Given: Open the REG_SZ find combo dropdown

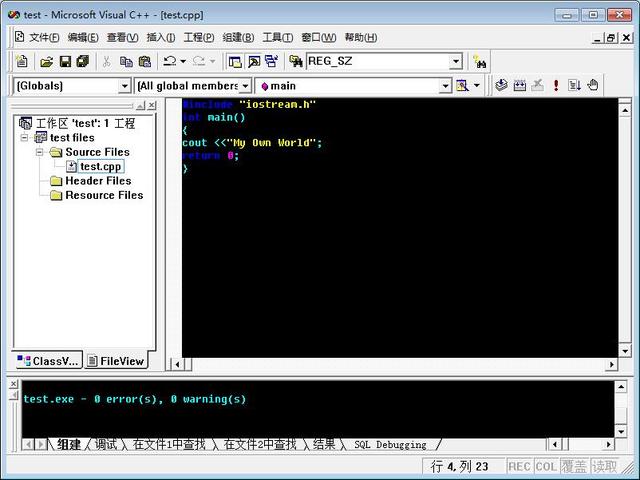Looking at the screenshot, I should pyautogui.click(x=456, y=62).
